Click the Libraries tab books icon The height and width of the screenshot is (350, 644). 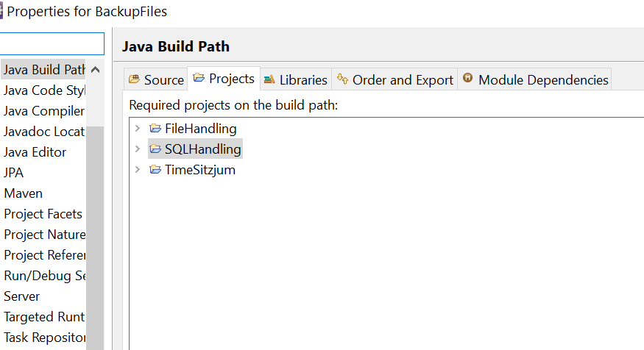[x=269, y=79]
